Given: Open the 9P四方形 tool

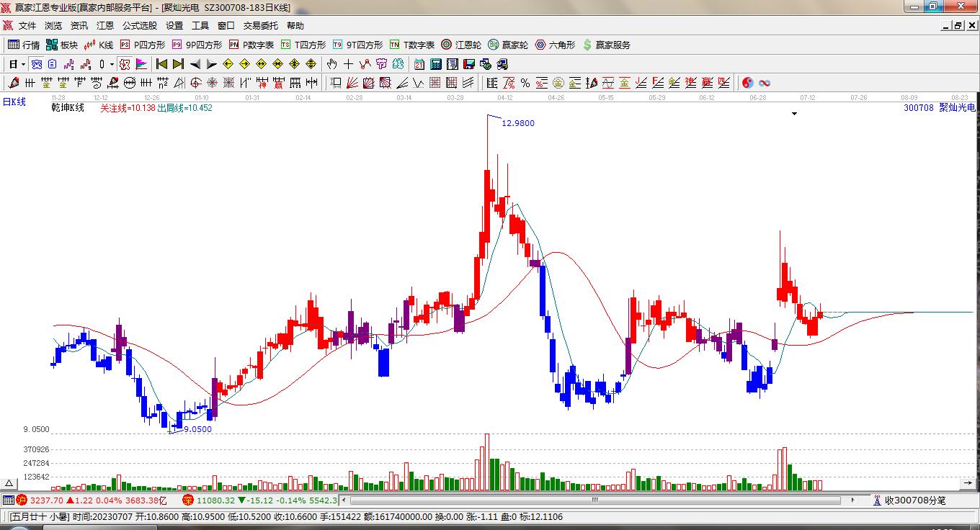Looking at the screenshot, I should (x=197, y=45).
